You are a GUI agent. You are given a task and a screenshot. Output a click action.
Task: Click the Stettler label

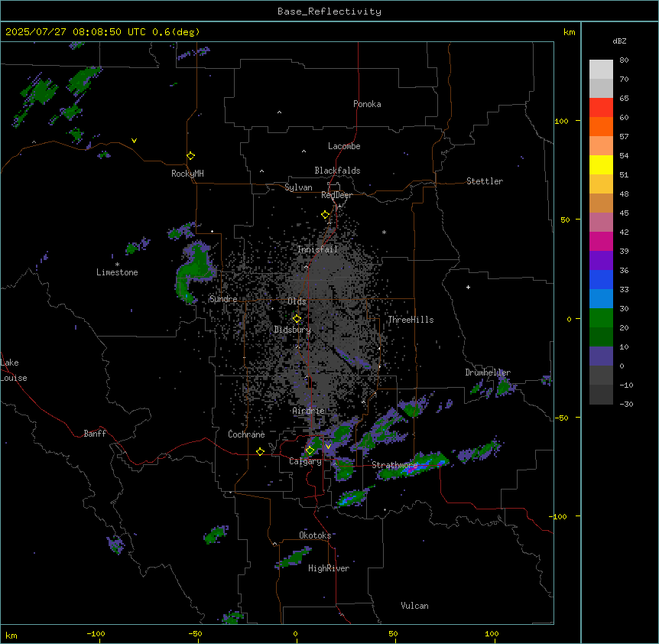coord(485,181)
